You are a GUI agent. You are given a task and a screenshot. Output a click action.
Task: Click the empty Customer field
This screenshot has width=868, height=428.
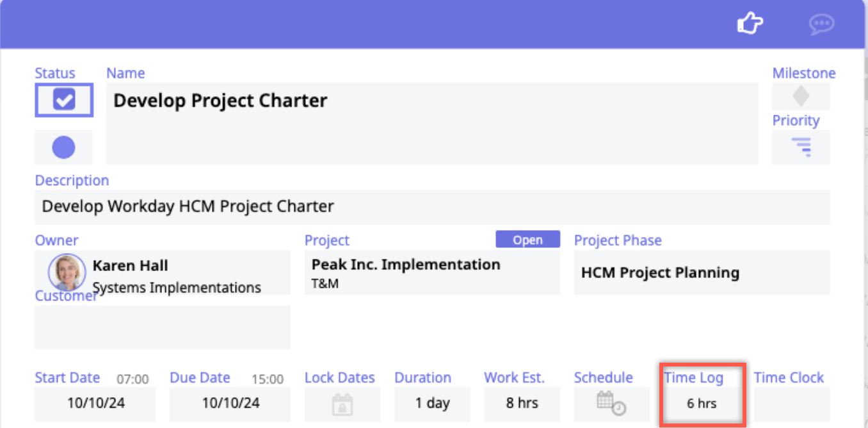pyautogui.click(x=163, y=328)
